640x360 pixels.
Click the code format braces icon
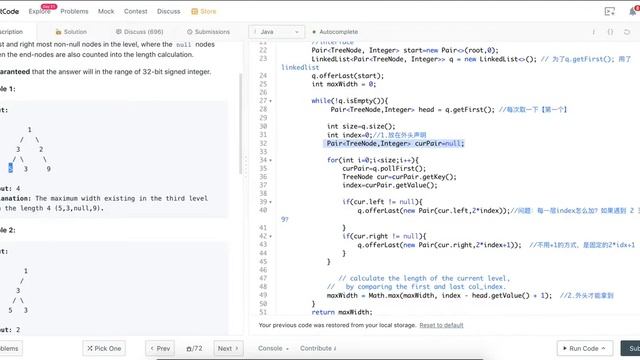coord(610,32)
